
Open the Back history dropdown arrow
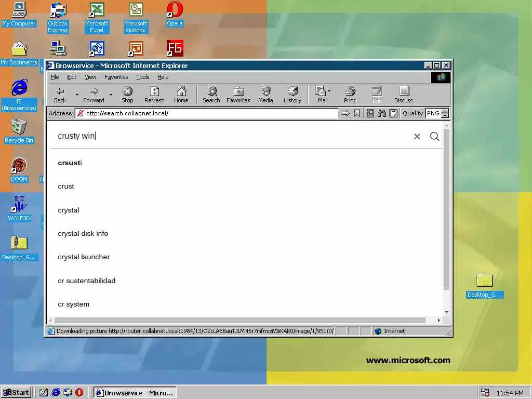pos(77,95)
